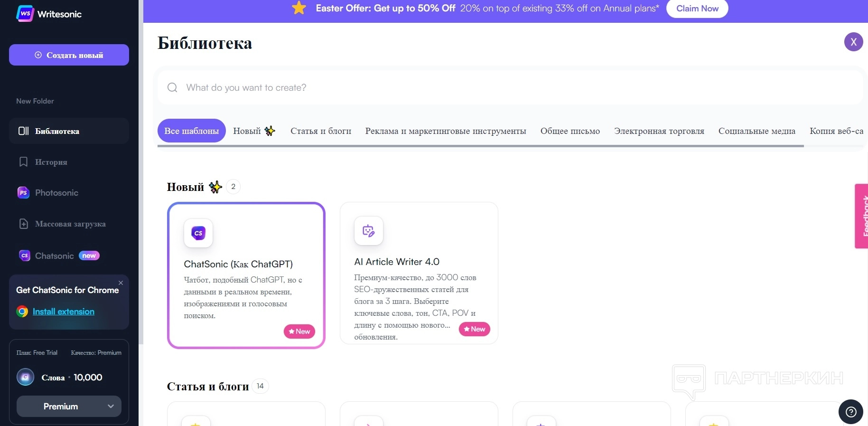
Task: Select Реклама и маркетинговые инструменты tab
Action: 446,131
